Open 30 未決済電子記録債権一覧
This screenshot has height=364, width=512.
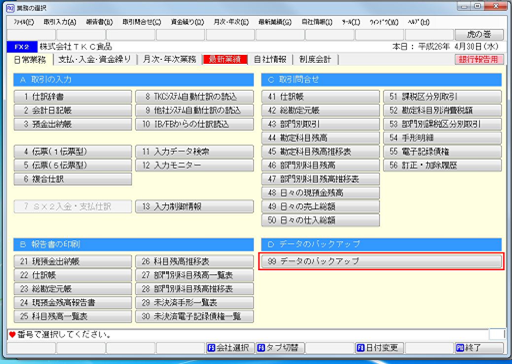[194, 316]
